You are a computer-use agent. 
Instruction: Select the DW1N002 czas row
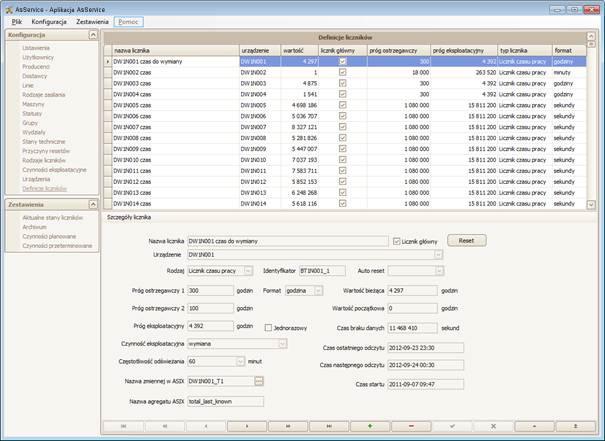point(345,72)
